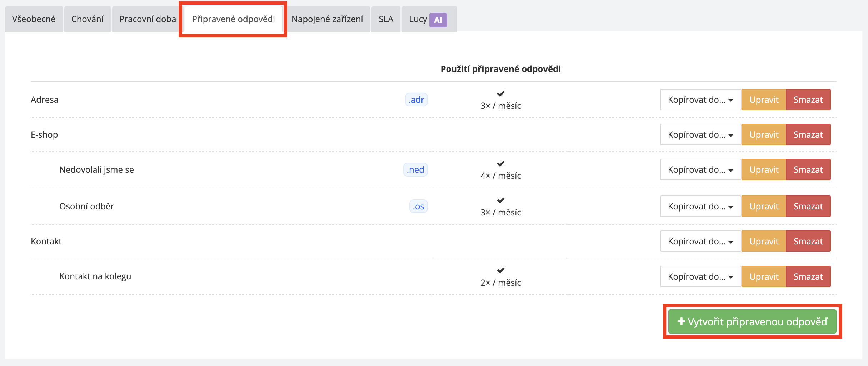Viewport: 868px width, 366px height.
Task: Click the Nedovolali jsme se row name
Action: pos(96,169)
